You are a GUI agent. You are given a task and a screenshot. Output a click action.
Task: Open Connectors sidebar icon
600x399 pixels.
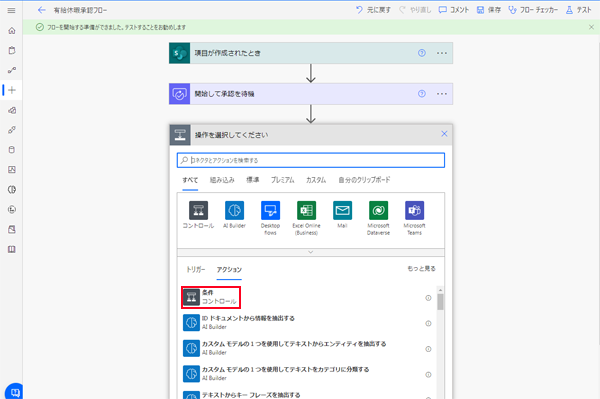[x=12, y=130]
